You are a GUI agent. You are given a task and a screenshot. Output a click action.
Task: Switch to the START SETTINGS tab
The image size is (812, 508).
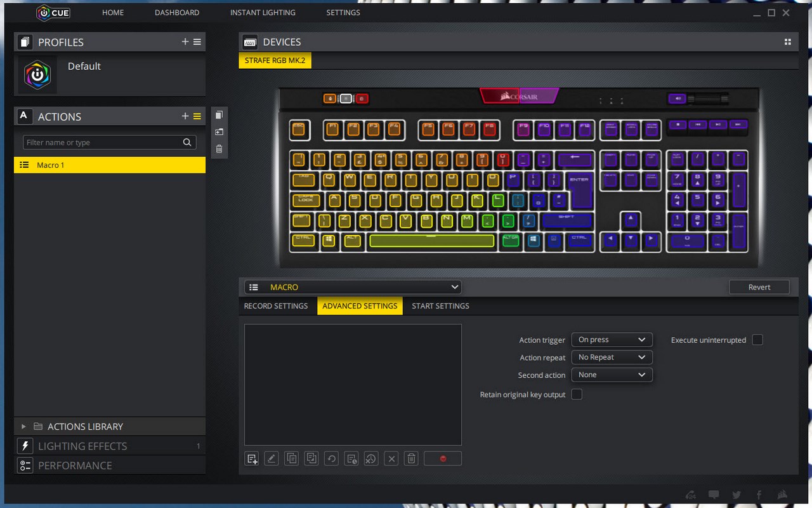coord(440,305)
